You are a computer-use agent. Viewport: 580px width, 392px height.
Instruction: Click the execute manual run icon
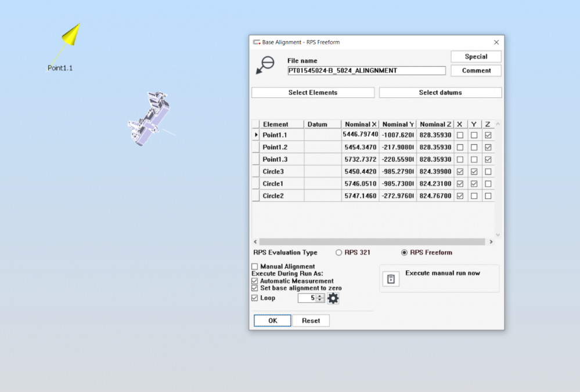tap(391, 279)
